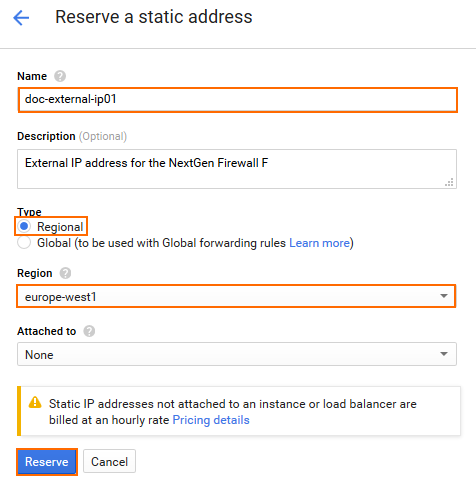
Task: Select the Global type radio button
Action: click(x=24, y=243)
